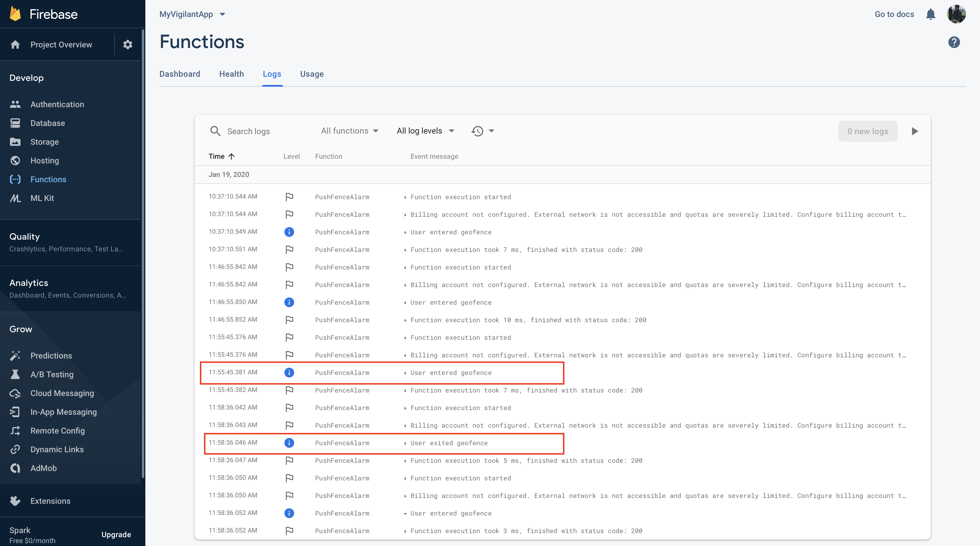Switch to the Usage tab
Image resolution: width=980 pixels, height=546 pixels.
point(312,74)
